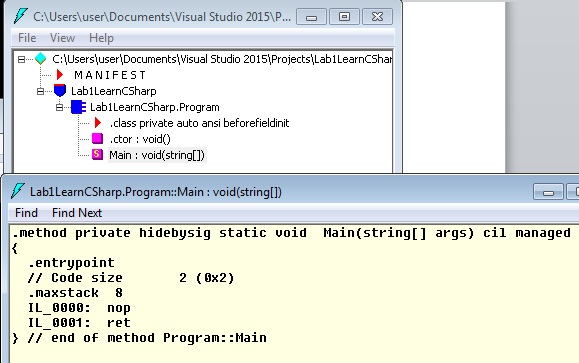The height and width of the screenshot is (363, 579).
Task: Click the IL_0000: nop instruction
Action: 79,308
